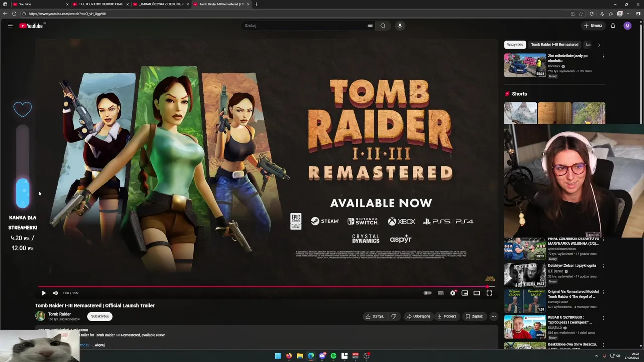644x362 pixels.
Task: Open options for FINAŁ ŻOŁNIERZE DESANTU video
Action: [x=603, y=240]
